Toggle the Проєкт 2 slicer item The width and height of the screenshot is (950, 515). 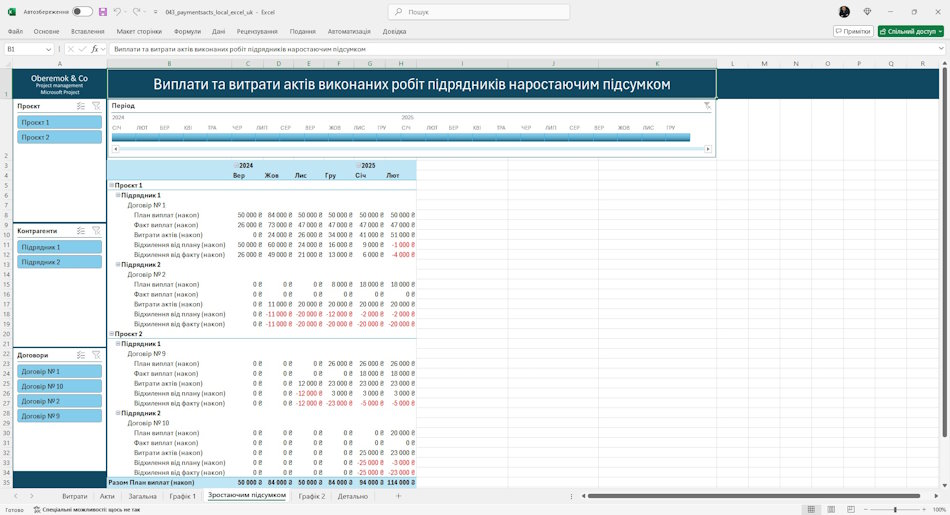pyautogui.click(x=59, y=138)
